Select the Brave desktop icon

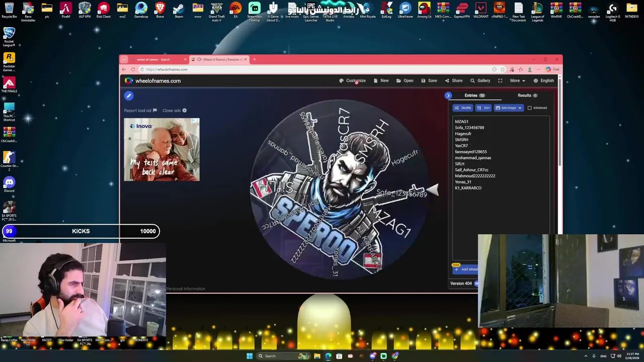[x=160, y=10]
